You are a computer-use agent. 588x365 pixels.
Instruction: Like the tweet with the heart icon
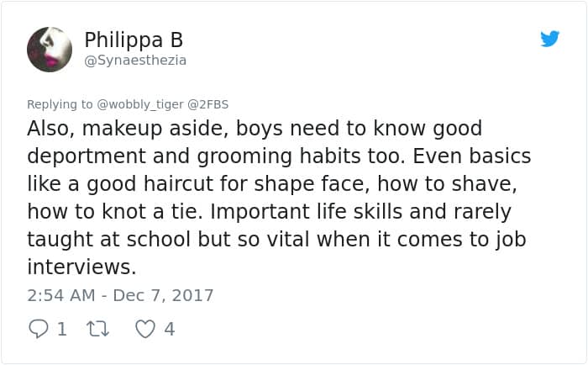point(145,329)
